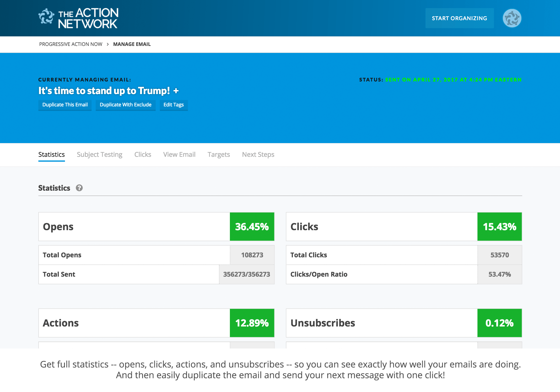Click the plus icon beside email title

point(176,91)
